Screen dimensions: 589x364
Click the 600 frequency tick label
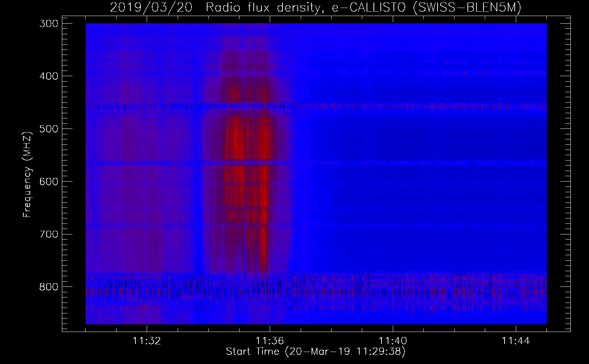[48, 182]
